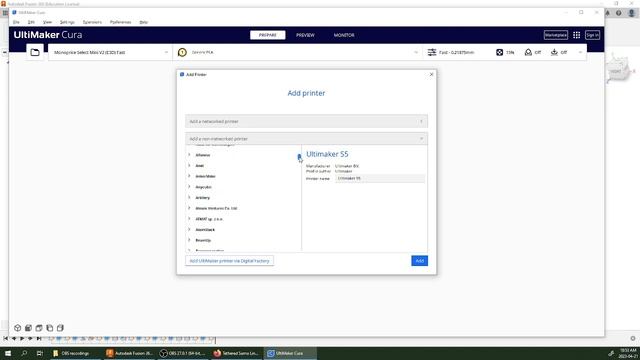Screen dimensions: 640x360
Task: Open print settings via sliders icon
Action: click(x=432, y=52)
